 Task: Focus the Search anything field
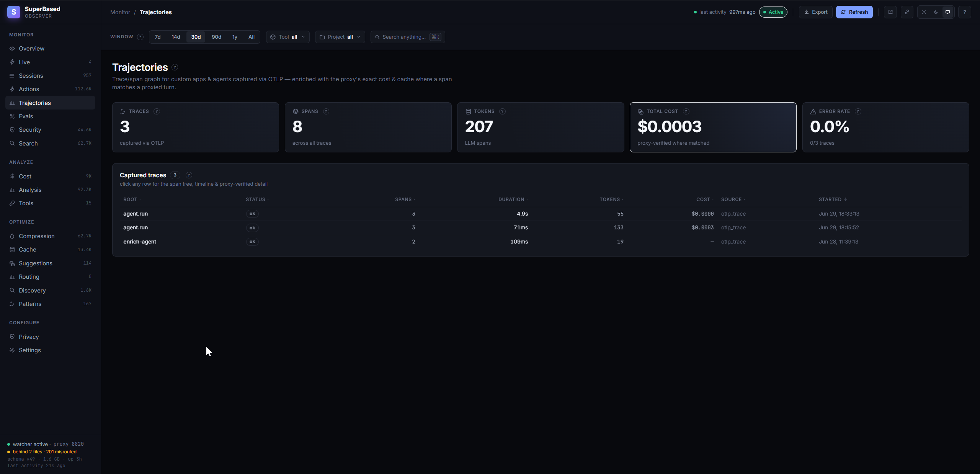click(407, 37)
